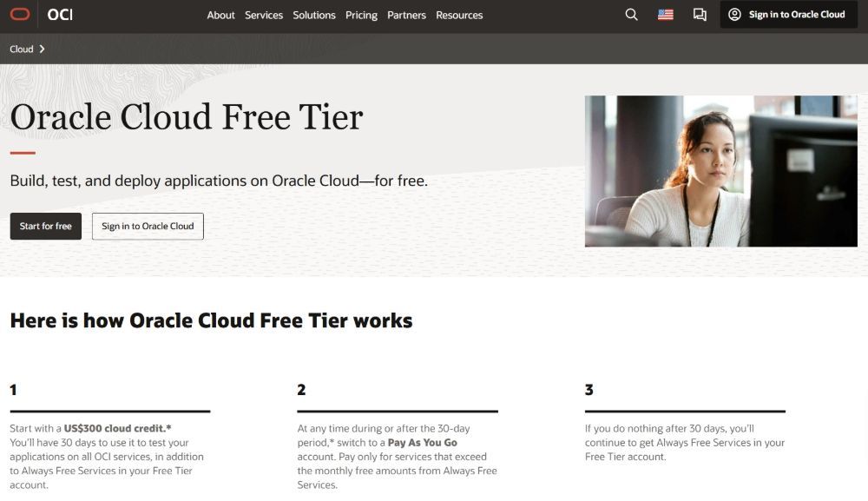Click hero Sign in to Oracle Cloud button
Image resolution: width=868 pixels, height=501 pixels.
pos(148,227)
